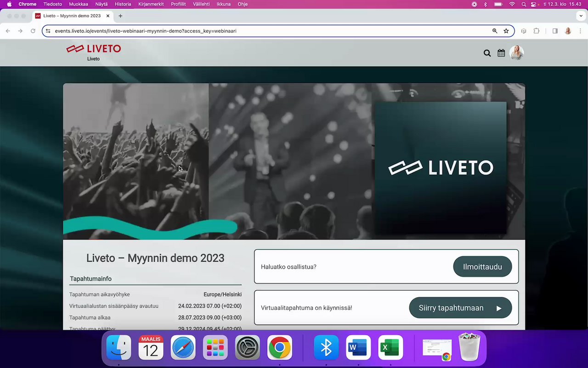Click the hexagon extension icon in toolbar
The height and width of the screenshot is (368, 588).
(524, 31)
